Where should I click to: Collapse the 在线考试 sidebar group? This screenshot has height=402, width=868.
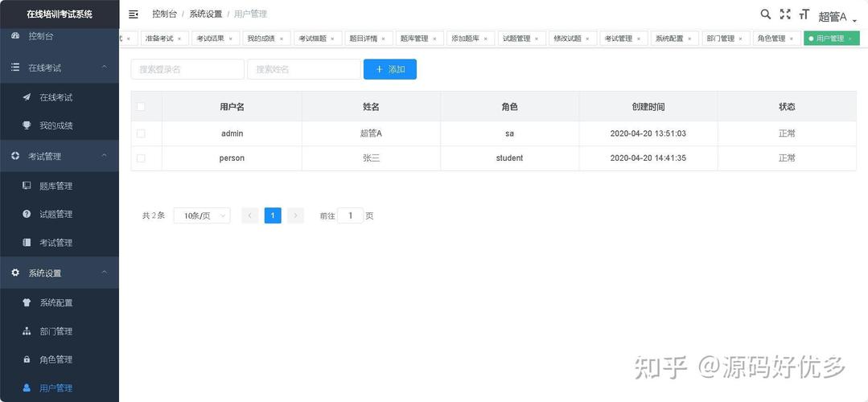tap(104, 68)
